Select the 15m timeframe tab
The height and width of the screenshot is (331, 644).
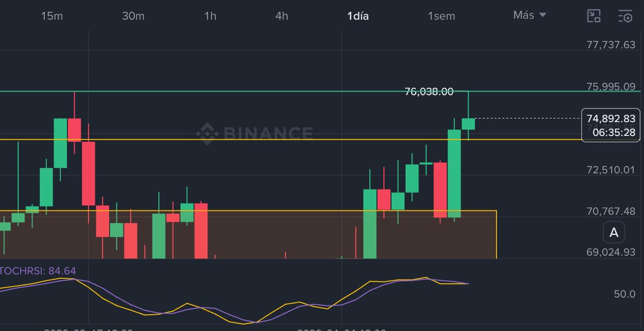52,16
